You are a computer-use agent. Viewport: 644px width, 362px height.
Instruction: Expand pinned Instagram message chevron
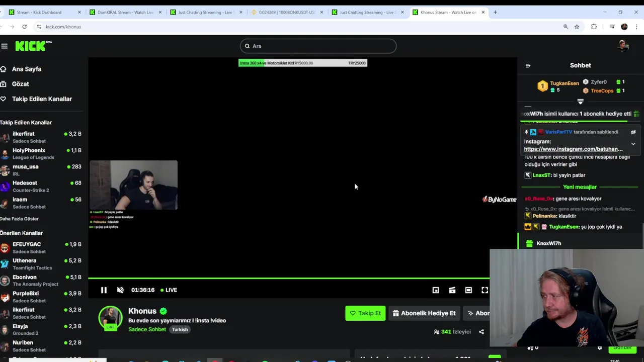633,144
